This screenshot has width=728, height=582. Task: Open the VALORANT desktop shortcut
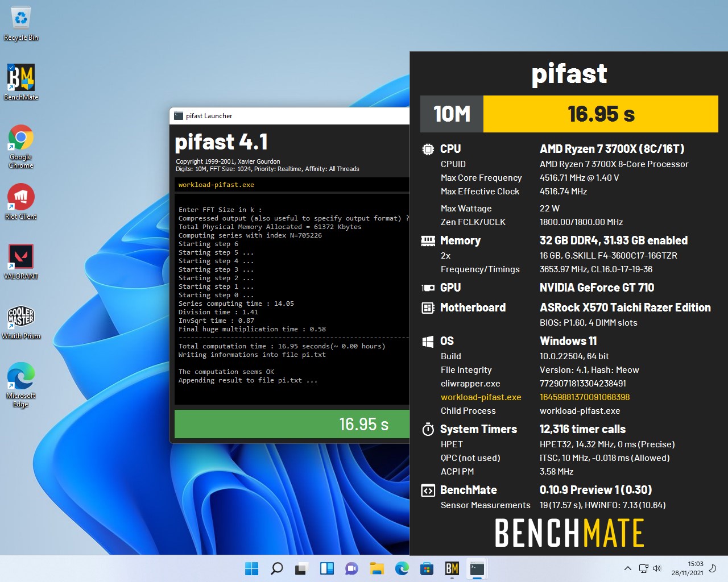click(21, 261)
